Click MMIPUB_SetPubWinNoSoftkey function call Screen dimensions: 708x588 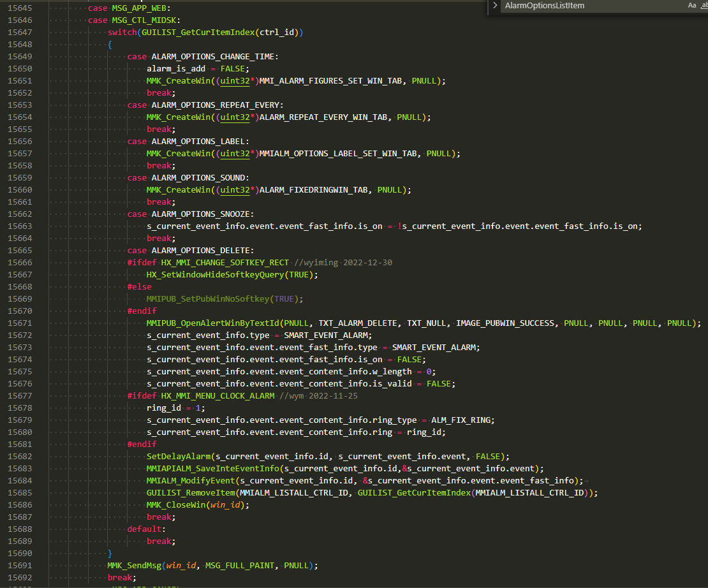(x=208, y=299)
